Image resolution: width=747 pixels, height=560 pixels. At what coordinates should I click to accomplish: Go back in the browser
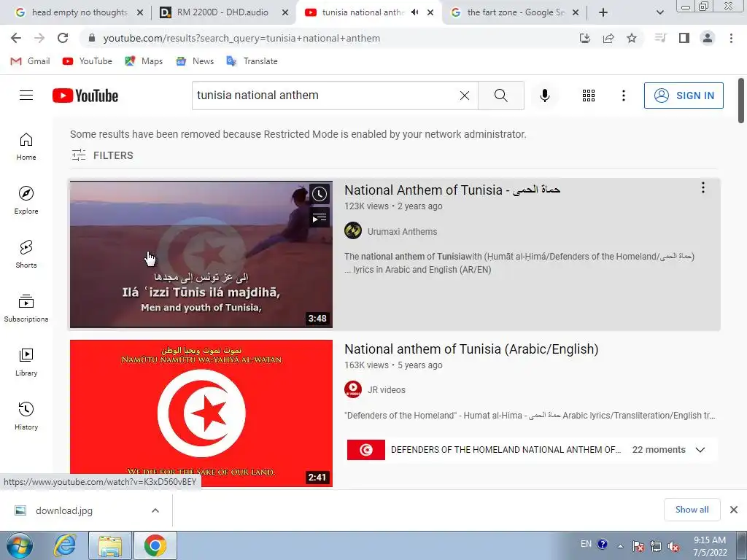tap(16, 38)
